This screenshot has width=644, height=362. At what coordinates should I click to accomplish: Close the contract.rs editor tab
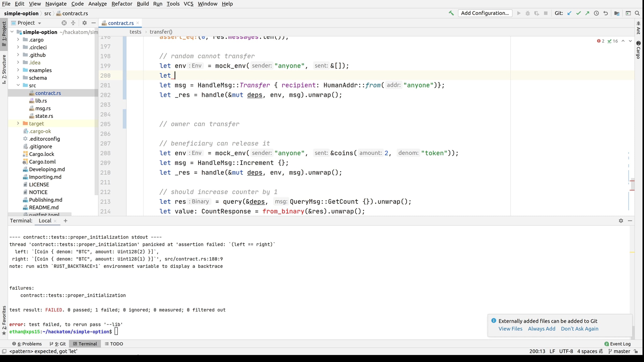coord(138,23)
